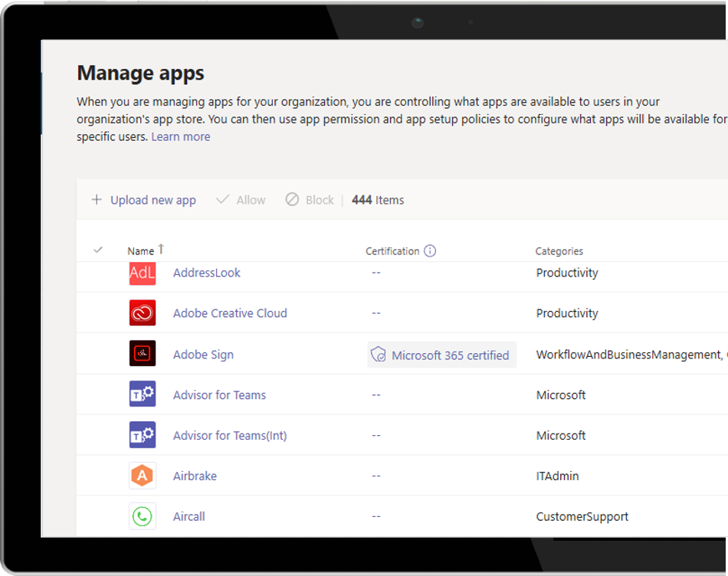Open the Advisor for Teams(Int) link
728x576 pixels.
coord(230,435)
